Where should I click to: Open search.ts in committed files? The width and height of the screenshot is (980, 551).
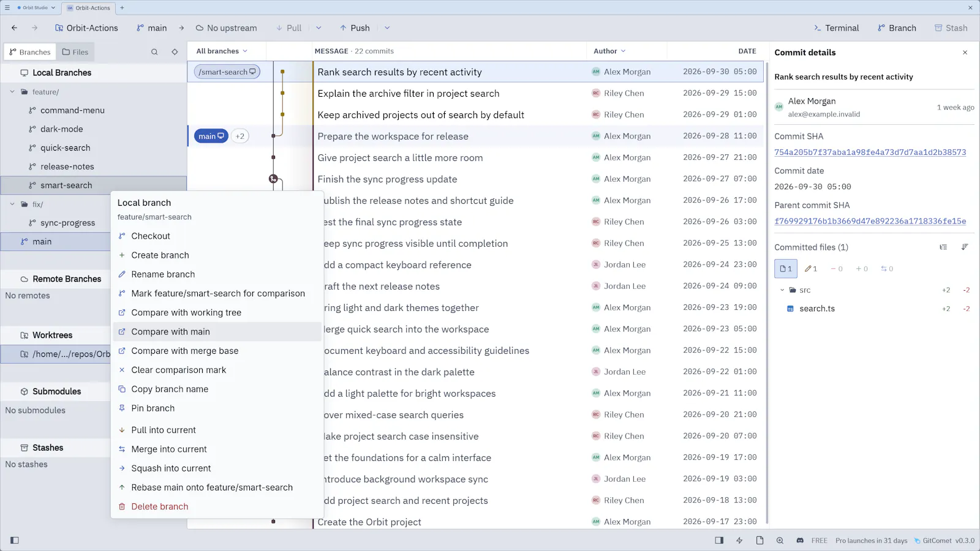(817, 309)
